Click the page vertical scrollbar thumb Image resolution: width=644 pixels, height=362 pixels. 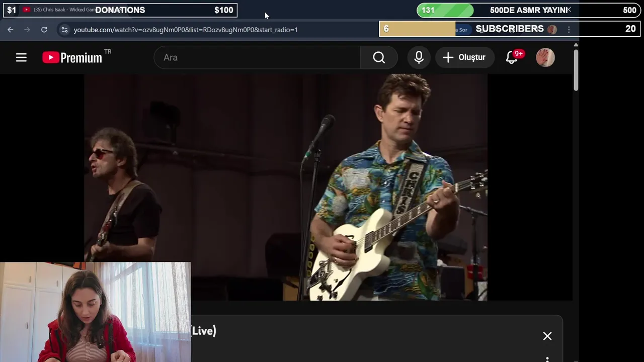click(576, 70)
